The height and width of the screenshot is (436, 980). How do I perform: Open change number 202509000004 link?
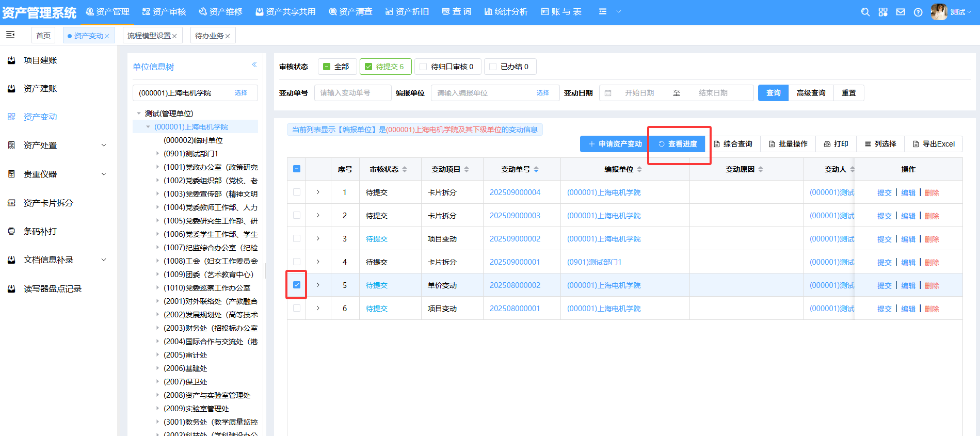(x=515, y=192)
